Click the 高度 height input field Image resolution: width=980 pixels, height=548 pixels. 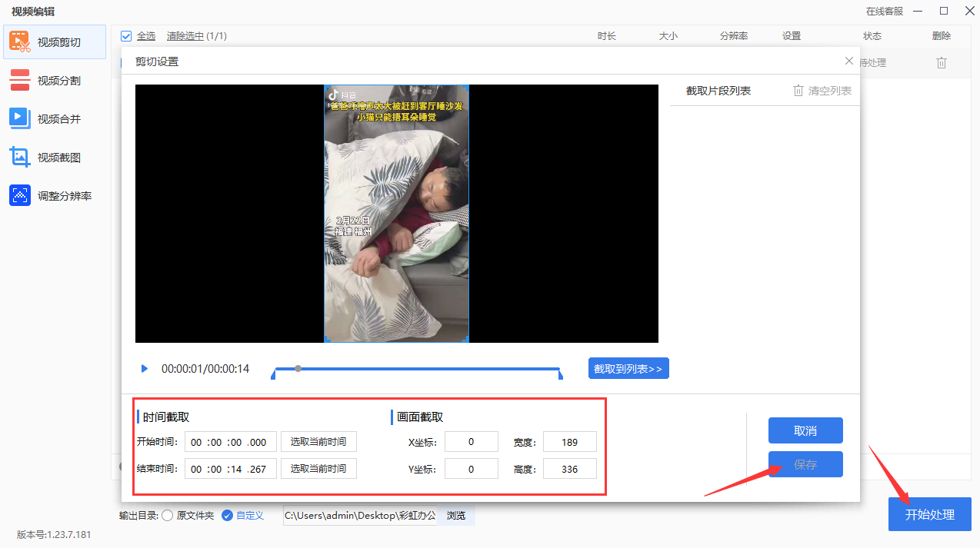click(570, 469)
